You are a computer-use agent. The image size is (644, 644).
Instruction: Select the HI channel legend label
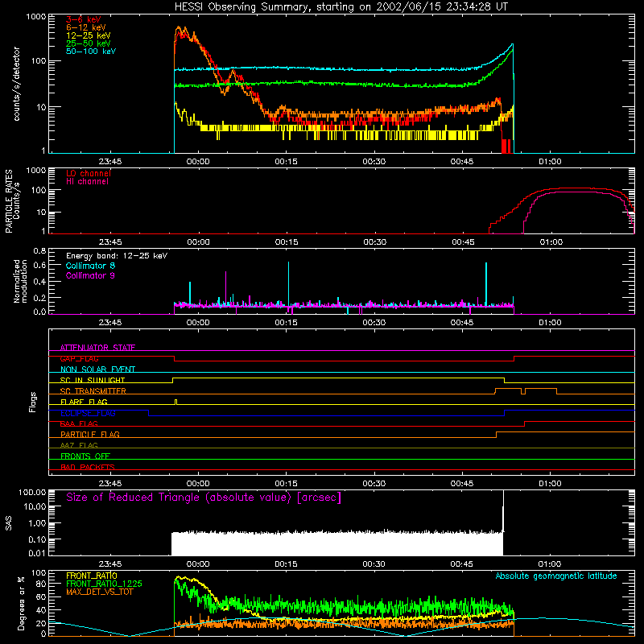click(x=87, y=181)
